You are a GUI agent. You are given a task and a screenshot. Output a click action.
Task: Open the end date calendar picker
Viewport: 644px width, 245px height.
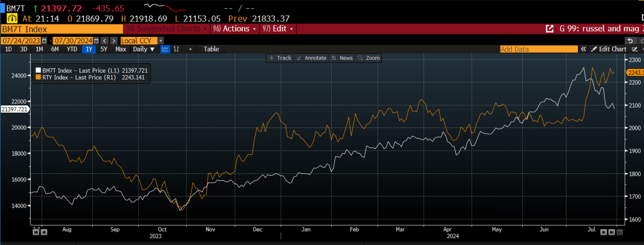pos(96,41)
